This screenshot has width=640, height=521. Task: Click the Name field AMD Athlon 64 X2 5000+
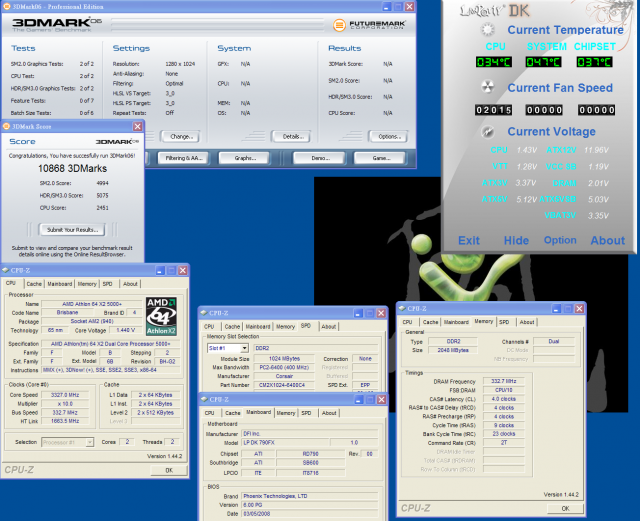pos(92,304)
